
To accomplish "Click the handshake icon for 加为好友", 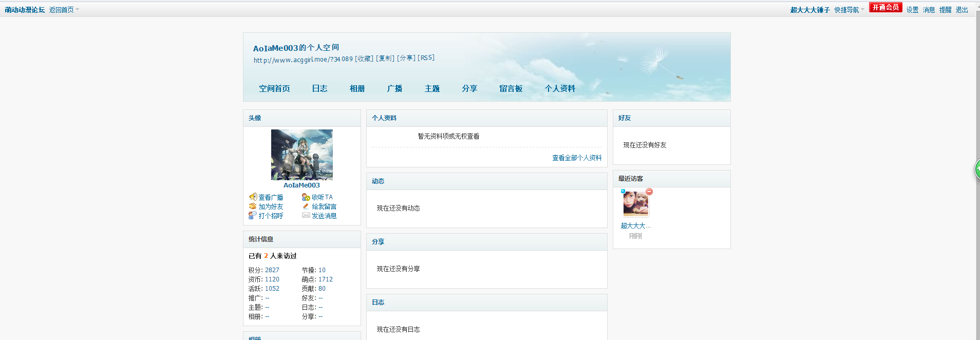I will pos(253,206).
